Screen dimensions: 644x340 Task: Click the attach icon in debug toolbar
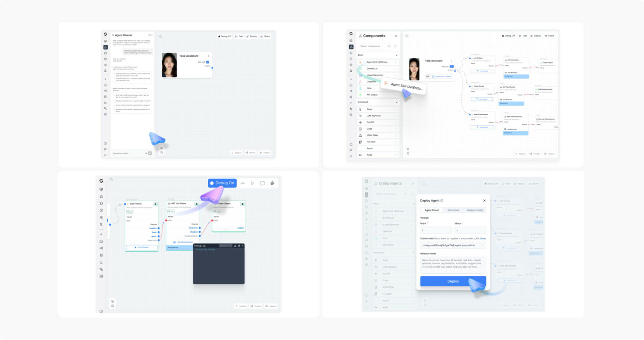(272, 183)
